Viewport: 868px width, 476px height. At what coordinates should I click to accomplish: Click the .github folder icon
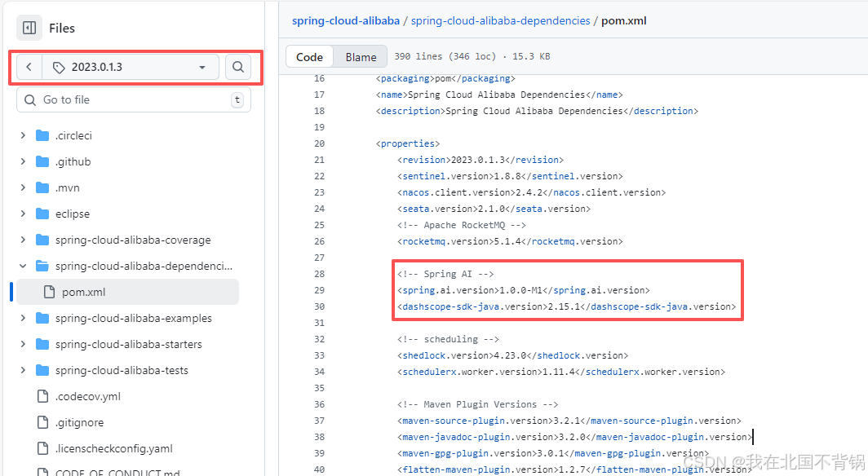click(x=42, y=161)
